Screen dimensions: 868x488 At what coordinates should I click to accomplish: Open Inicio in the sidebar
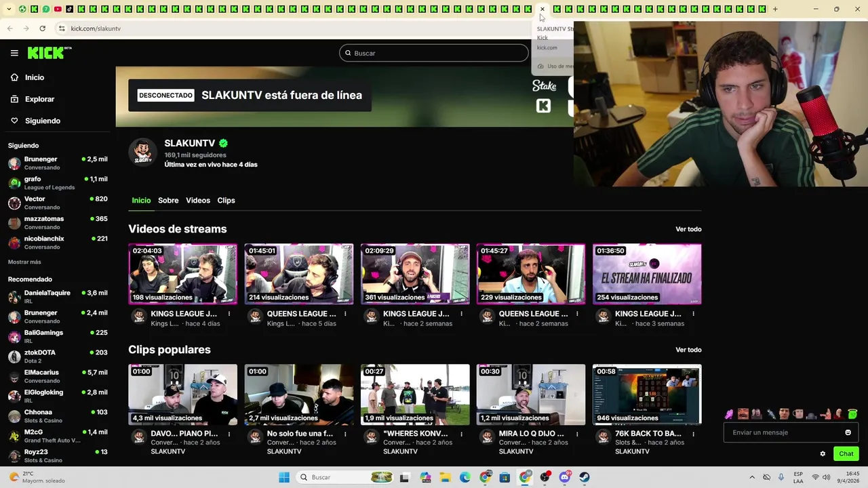[x=28, y=77]
